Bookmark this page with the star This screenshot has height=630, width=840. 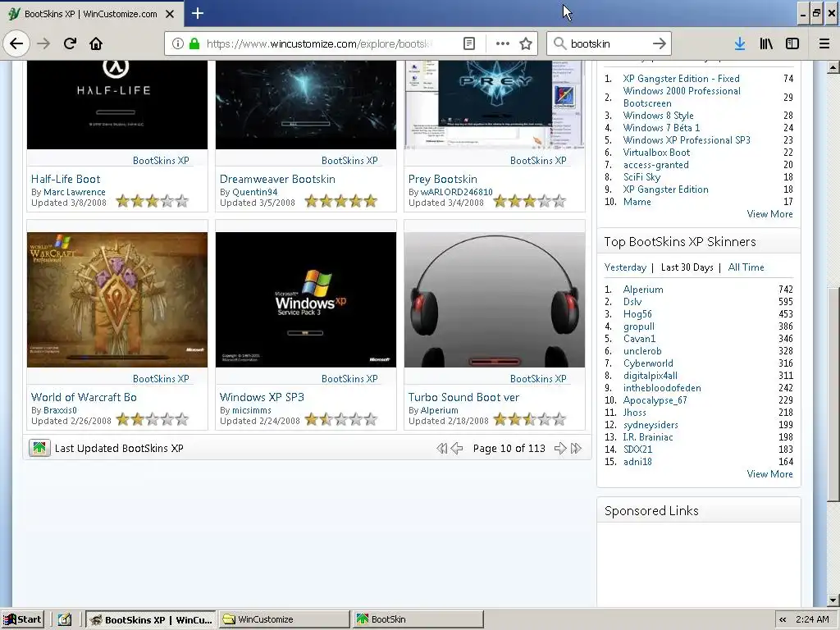click(526, 44)
